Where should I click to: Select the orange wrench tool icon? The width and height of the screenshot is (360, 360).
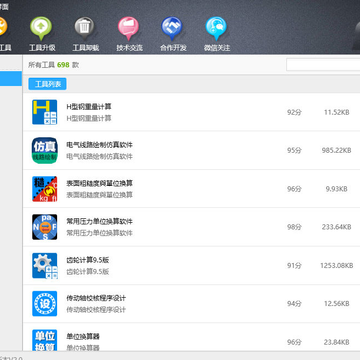pyautogui.click(x=2, y=28)
